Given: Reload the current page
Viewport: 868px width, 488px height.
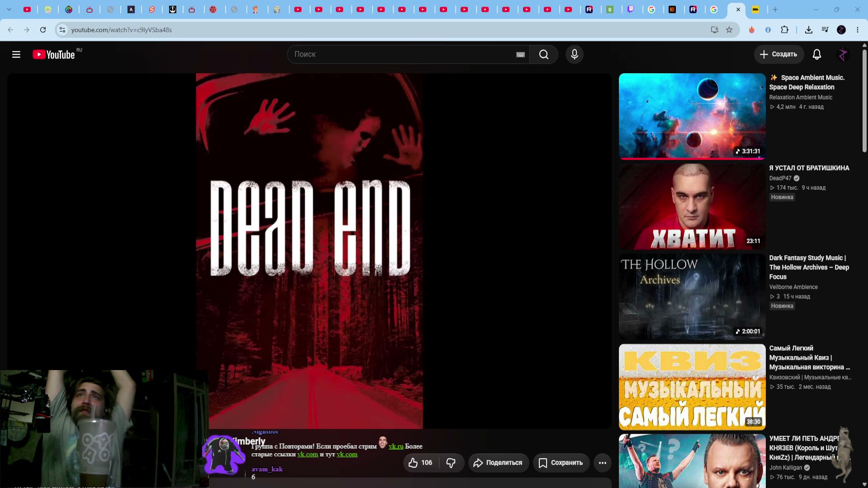Looking at the screenshot, I should [43, 30].
